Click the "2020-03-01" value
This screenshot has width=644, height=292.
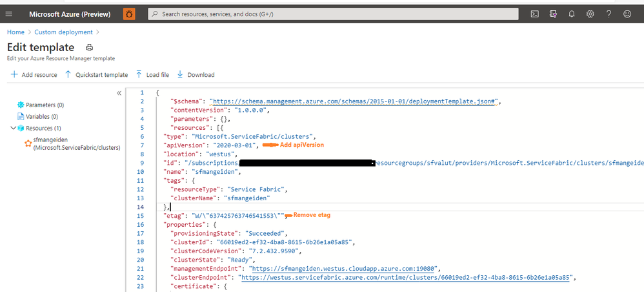pyautogui.click(x=234, y=145)
